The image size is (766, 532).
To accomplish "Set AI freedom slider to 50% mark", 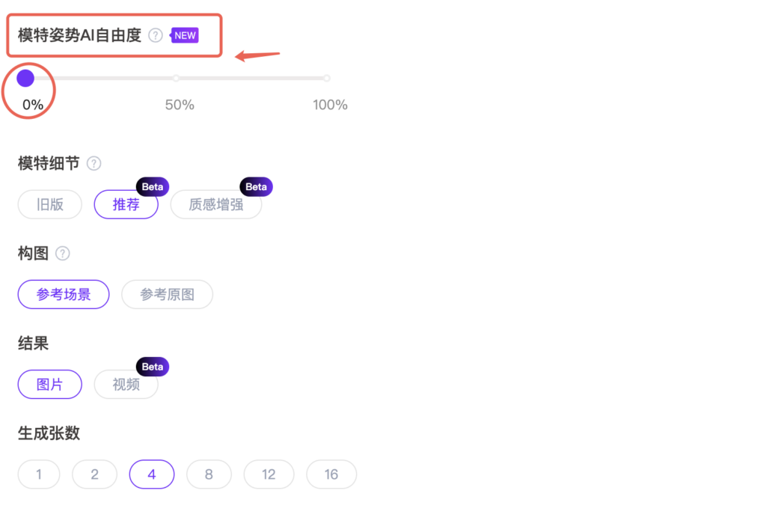I will (177, 78).
